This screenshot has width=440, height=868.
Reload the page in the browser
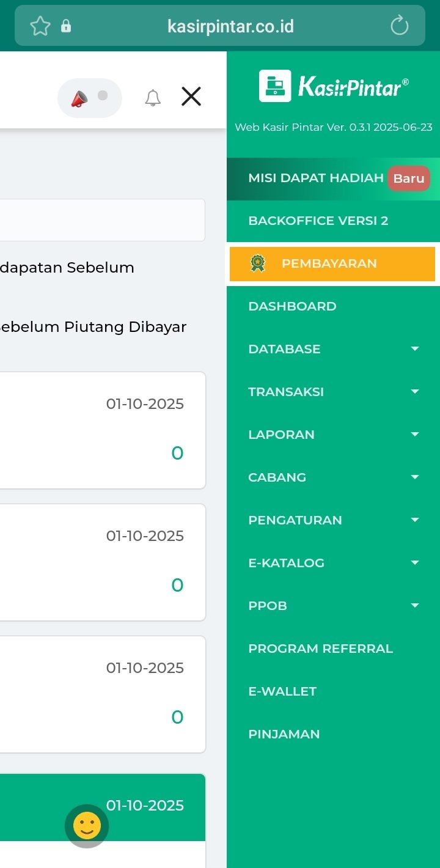pyautogui.click(x=399, y=26)
